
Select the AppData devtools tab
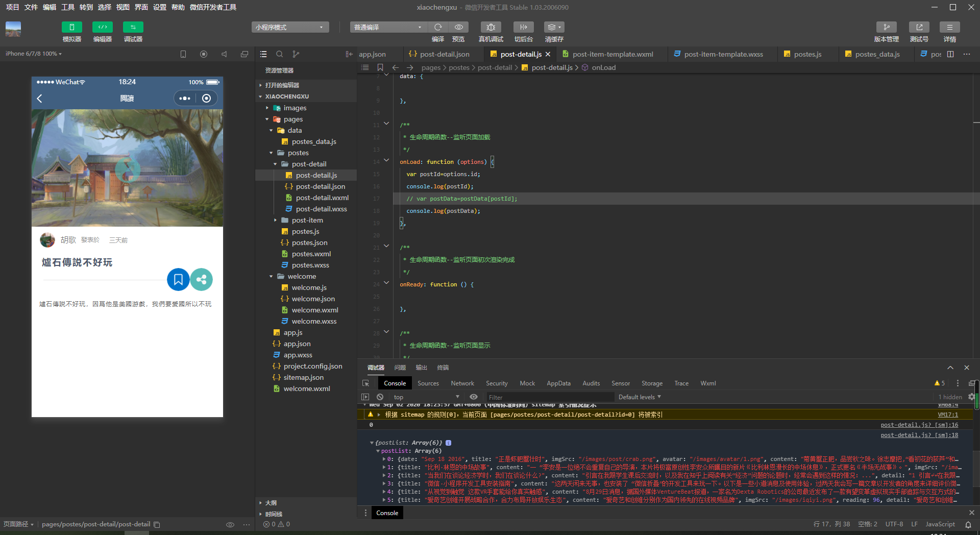coord(558,383)
